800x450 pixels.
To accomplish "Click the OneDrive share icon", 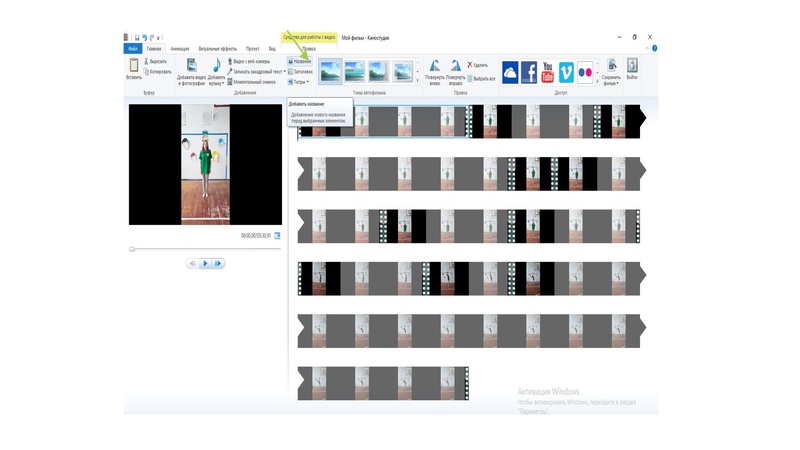I will (510, 72).
